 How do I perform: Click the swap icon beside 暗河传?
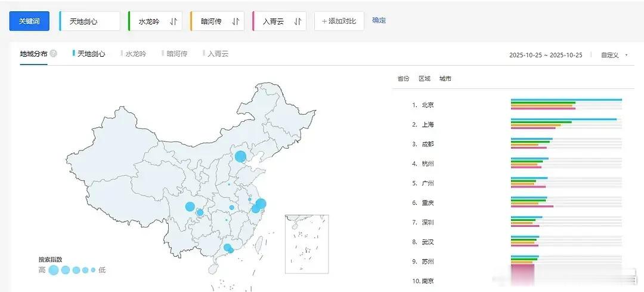coord(236,21)
